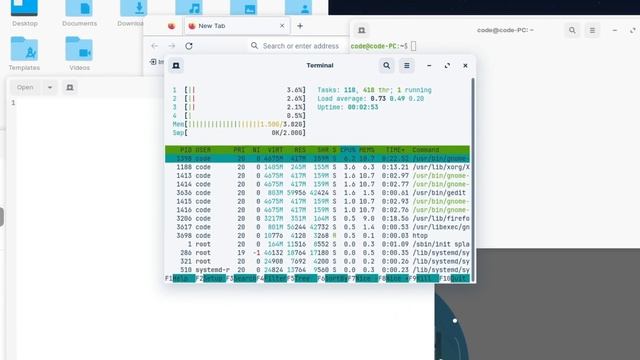Click the Open button in gedit
Image resolution: width=640 pixels, height=360 pixels.
coord(25,87)
